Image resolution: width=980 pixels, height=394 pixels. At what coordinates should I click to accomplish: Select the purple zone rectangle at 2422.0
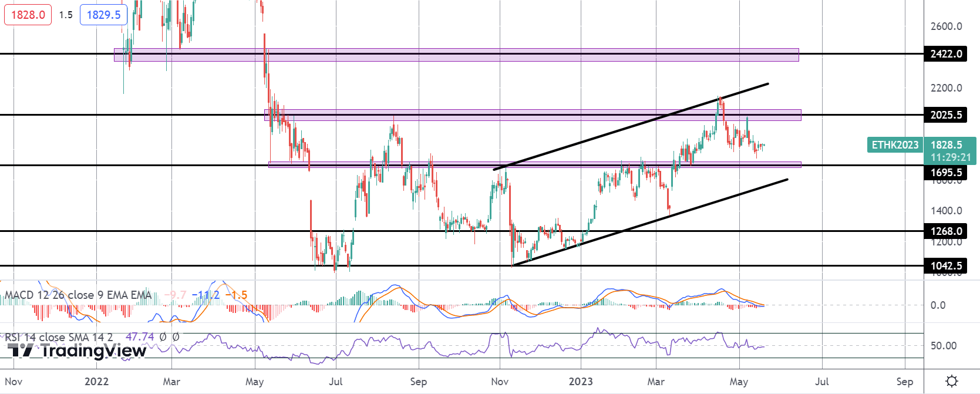456,55
